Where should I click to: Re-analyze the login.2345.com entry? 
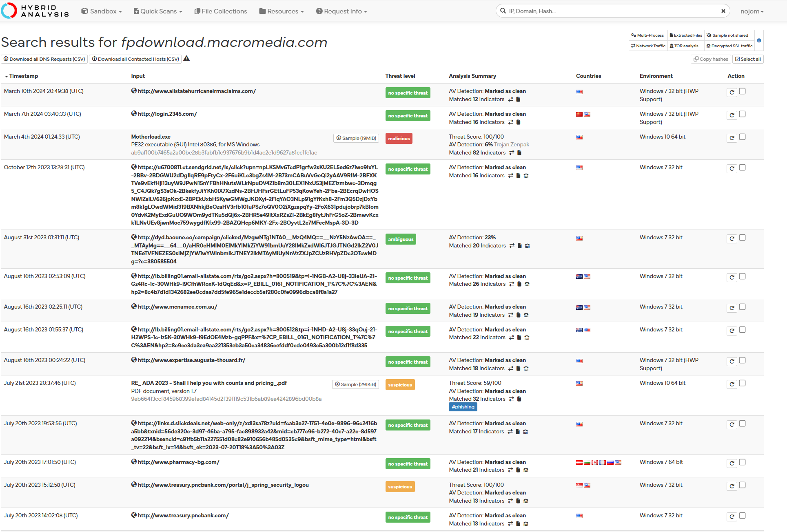click(x=732, y=115)
